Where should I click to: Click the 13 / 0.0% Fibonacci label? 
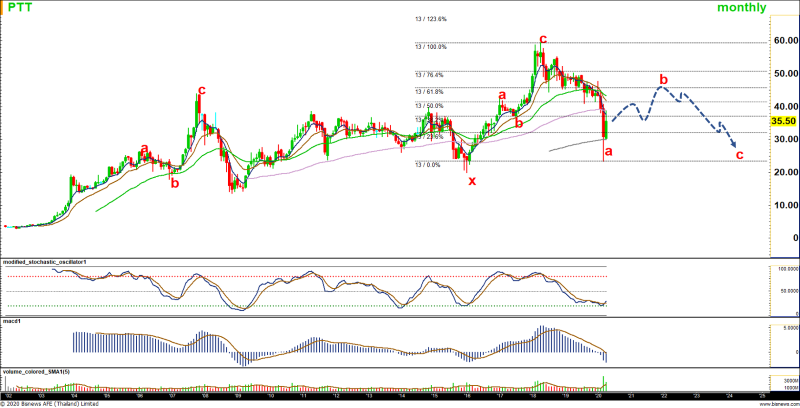click(x=428, y=164)
